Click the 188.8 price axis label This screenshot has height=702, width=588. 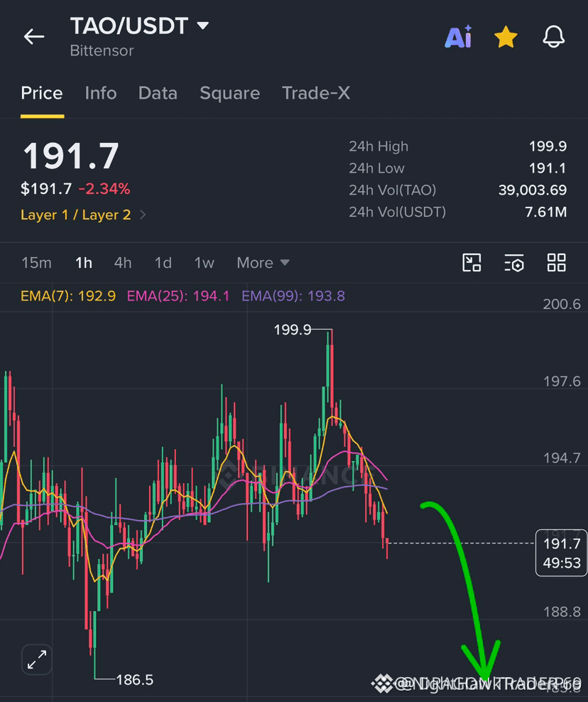tap(562, 612)
